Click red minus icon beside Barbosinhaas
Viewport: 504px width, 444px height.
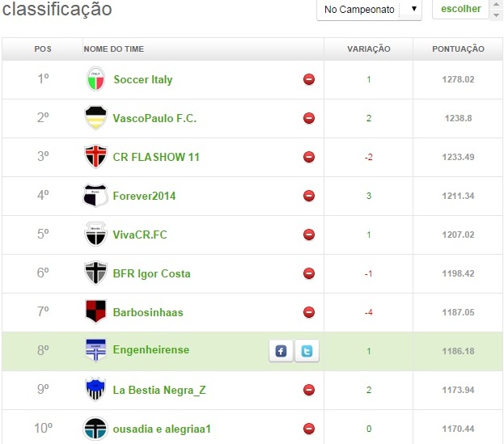[309, 312]
